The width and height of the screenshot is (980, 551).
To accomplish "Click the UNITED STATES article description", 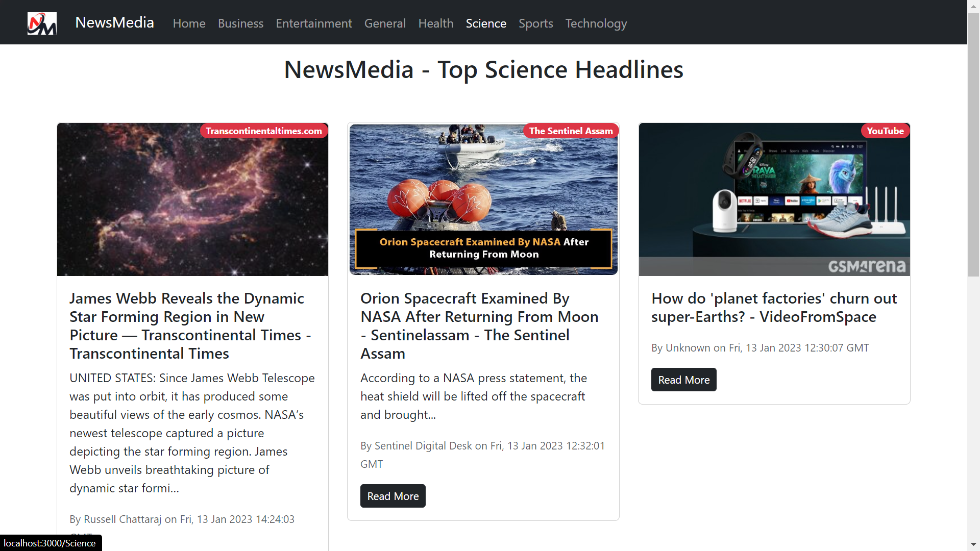I will (x=192, y=433).
